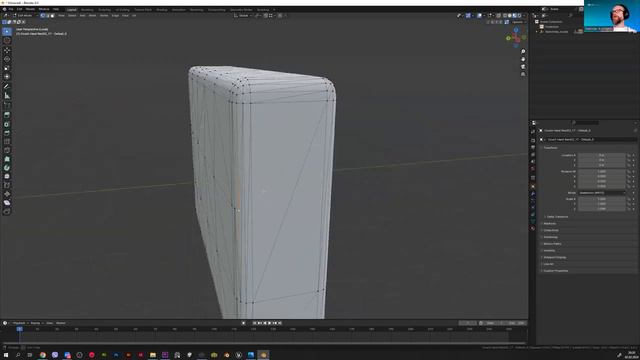Open Modifier properties wrench tab

[533, 193]
